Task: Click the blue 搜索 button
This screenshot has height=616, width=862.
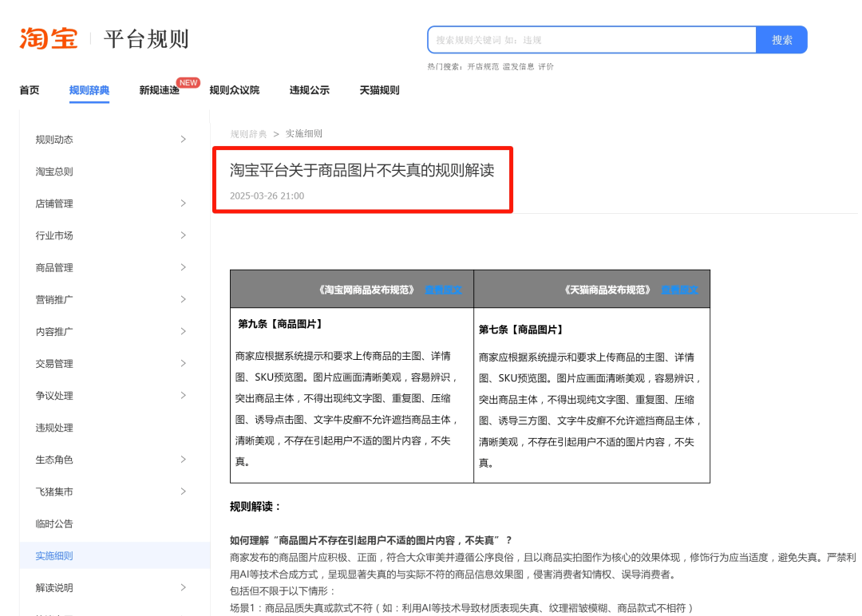Action: click(x=781, y=40)
